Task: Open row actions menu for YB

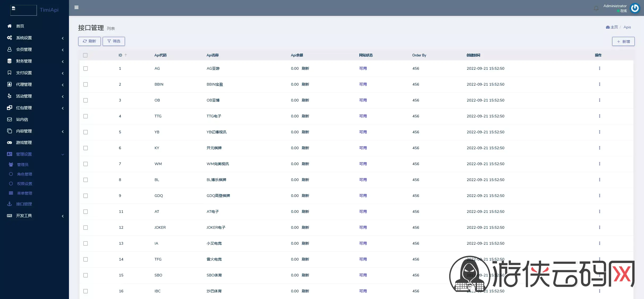Action: pyautogui.click(x=599, y=132)
